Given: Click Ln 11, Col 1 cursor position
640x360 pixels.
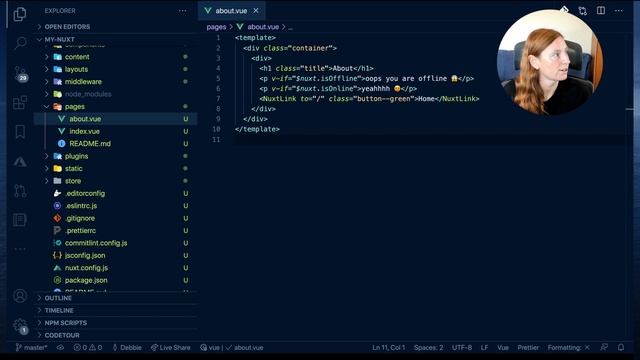Looking at the screenshot, I should click(388, 348).
